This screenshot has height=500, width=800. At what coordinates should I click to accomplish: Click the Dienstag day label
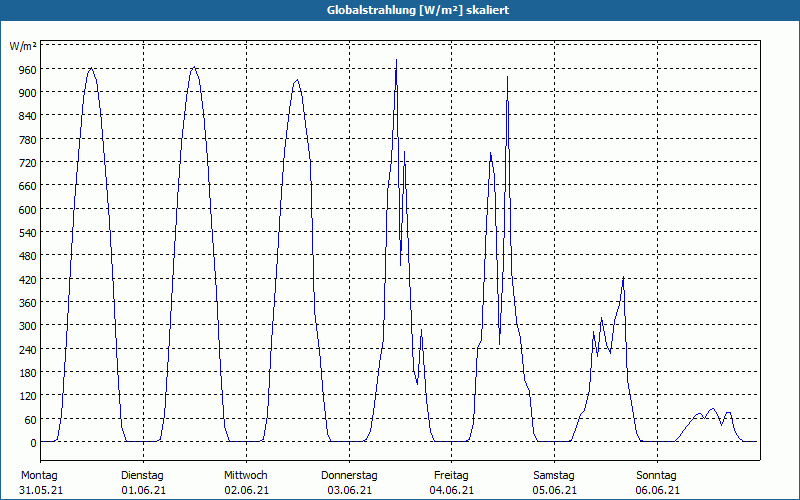[x=142, y=476]
